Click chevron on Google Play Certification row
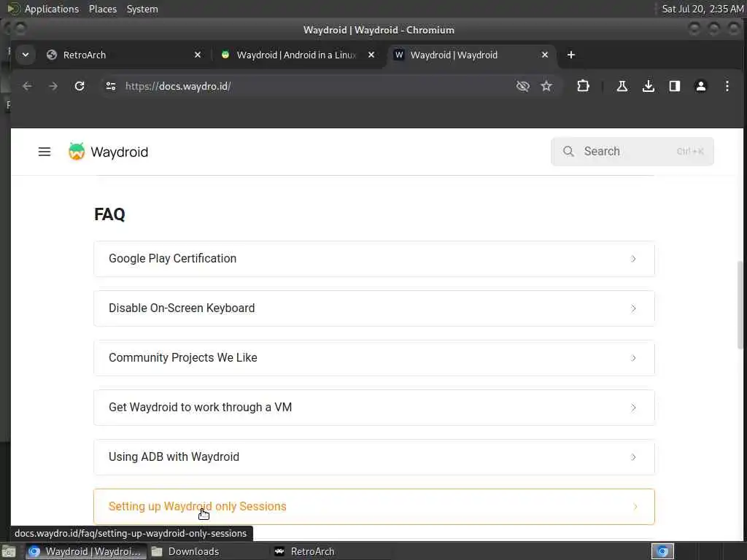This screenshot has height=560, width=747. pyautogui.click(x=633, y=259)
